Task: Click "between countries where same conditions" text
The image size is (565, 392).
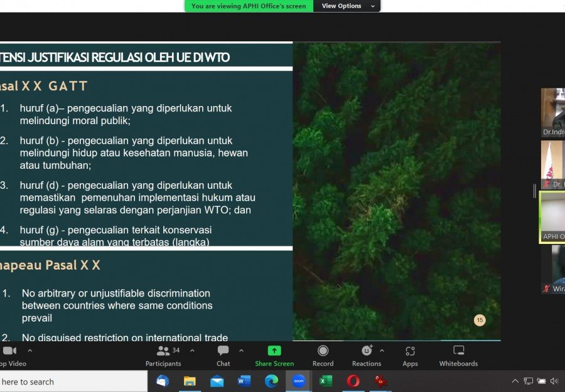Action: (x=117, y=305)
